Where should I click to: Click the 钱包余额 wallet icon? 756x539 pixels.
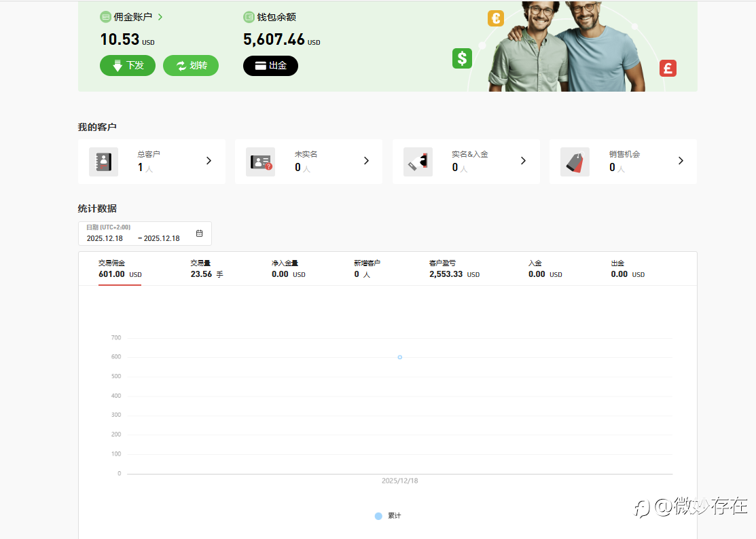point(249,18)
